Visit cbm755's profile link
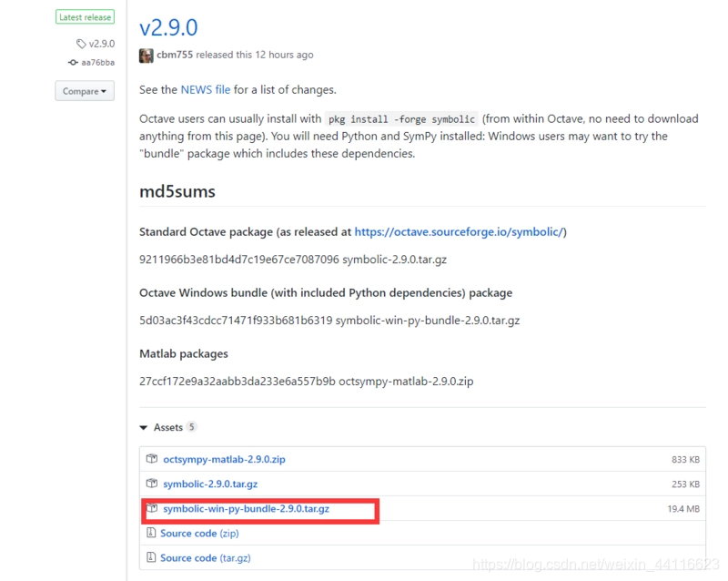 point(175,55)
